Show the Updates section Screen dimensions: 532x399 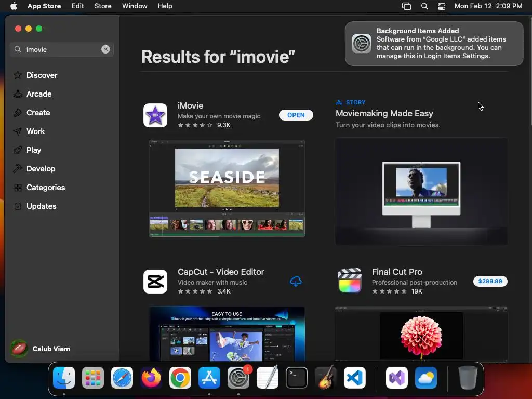61,206
